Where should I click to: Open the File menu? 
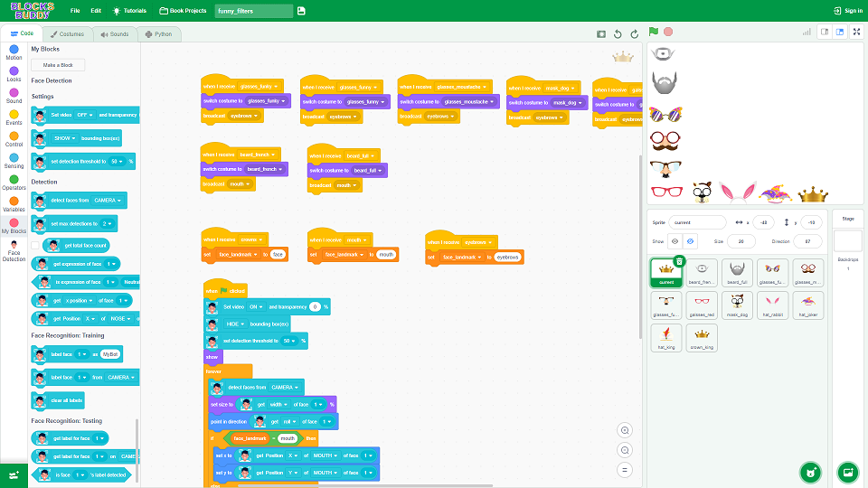click(x=74, y=11)
